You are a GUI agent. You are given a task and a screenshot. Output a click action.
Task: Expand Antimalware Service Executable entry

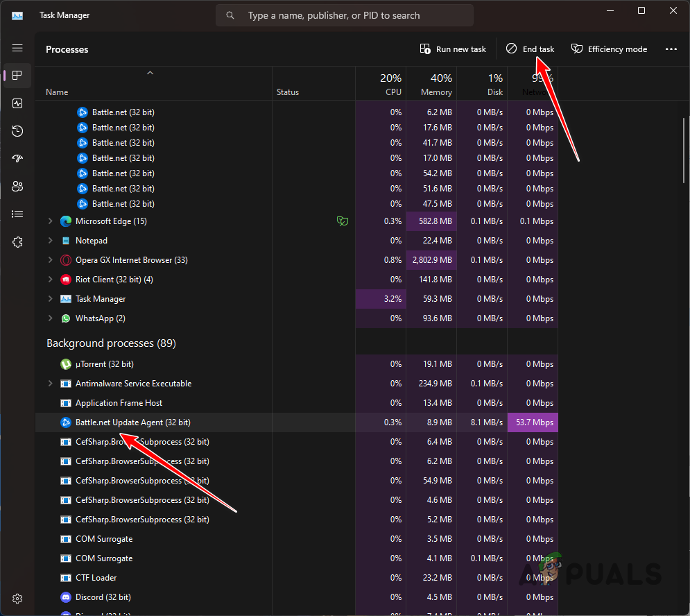click(50, 384)
